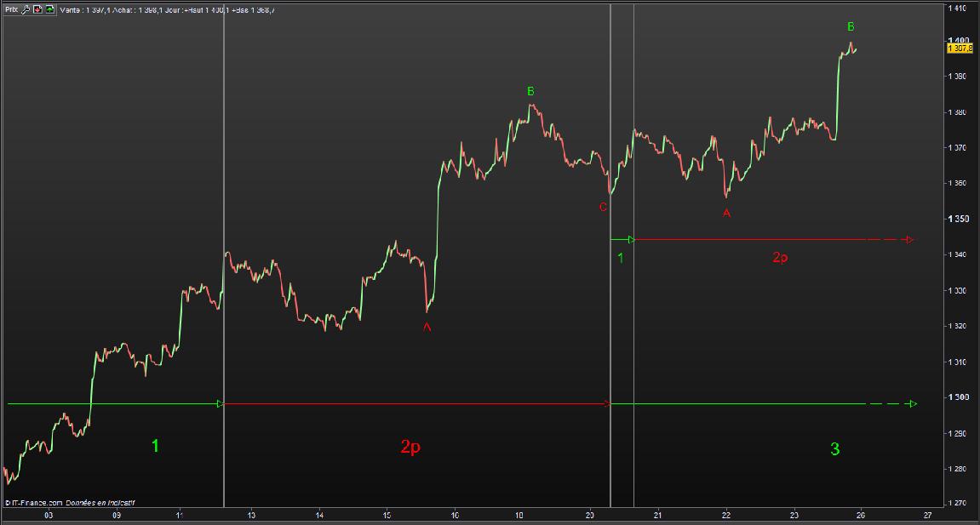Select the green B label at chart top
This screenshot has width=980, height=525.
pos(851,27)
